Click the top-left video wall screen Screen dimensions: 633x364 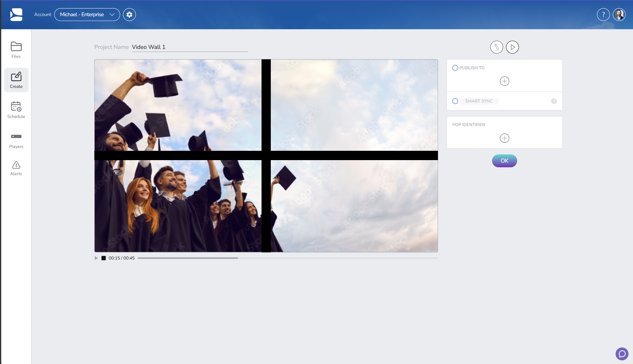click(x=178, y=105)
